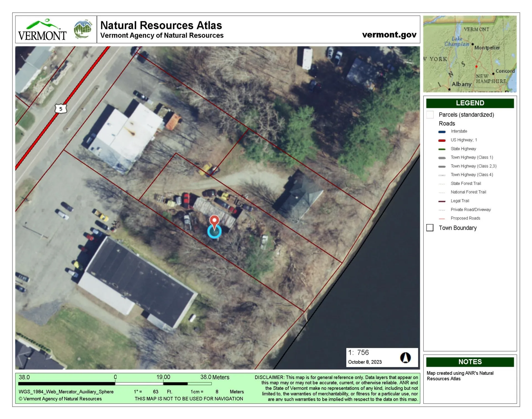This screenshot has height=419, width=532.
Task: Click the red dot on locator map
Action: coord(476,66)
